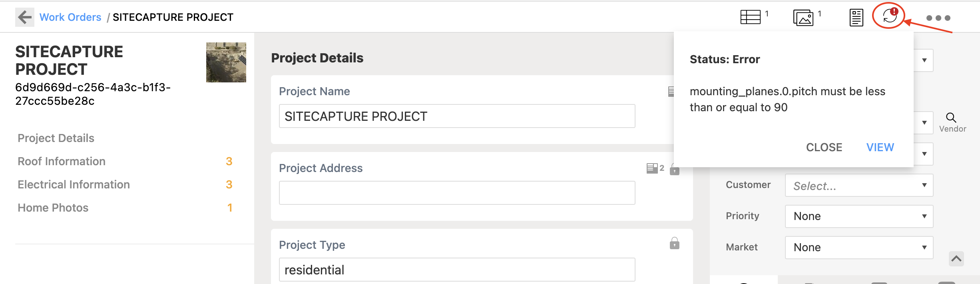The width and height of the screenshot is (980, 284).
Task: Open the photos gallery icon
Action: [803, 18]
